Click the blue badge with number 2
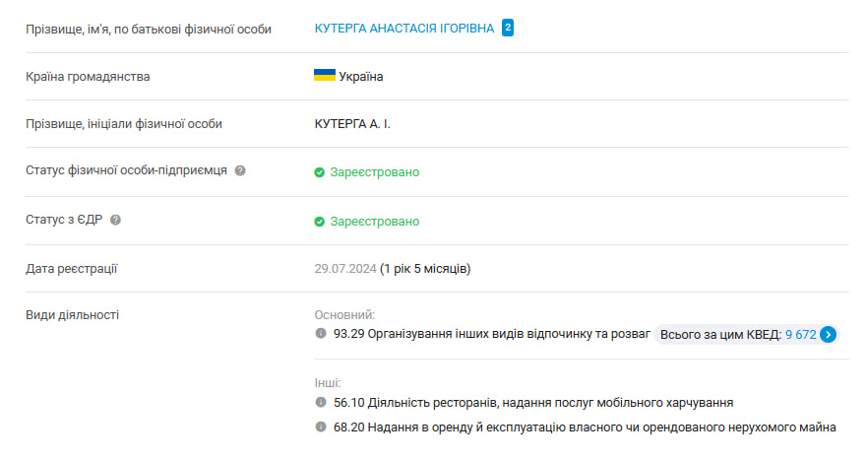 (x=508, y=29)
